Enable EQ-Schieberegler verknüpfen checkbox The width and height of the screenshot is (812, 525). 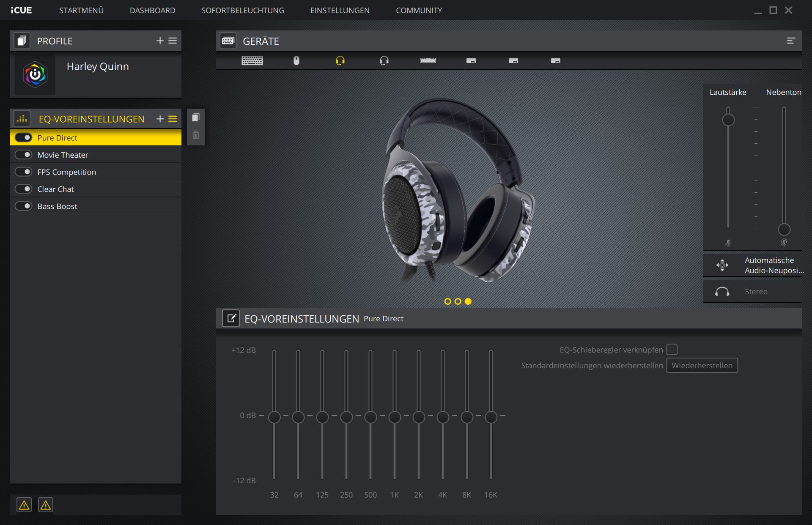click(672, 350)
